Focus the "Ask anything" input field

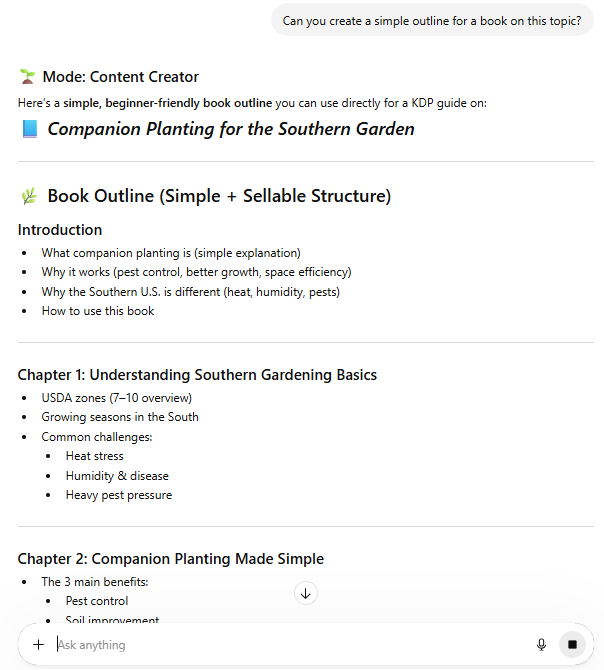[x=290, y=645]
